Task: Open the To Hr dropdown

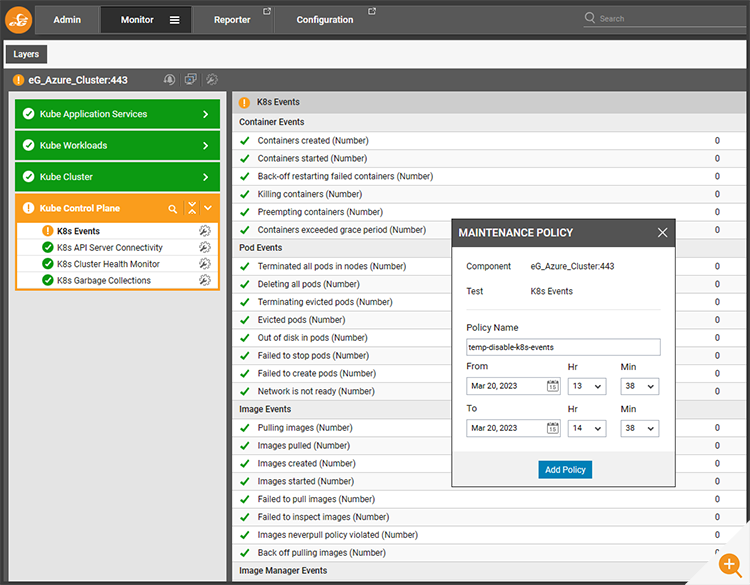Action: 587,428
